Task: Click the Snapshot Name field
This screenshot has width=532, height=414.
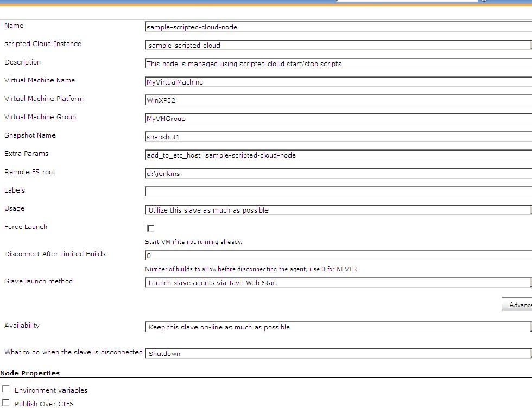Action: [x=338, y=137]
